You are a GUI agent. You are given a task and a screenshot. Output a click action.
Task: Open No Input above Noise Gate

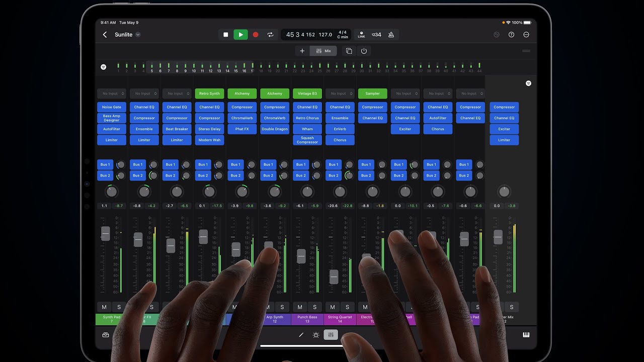pos(112,94)
